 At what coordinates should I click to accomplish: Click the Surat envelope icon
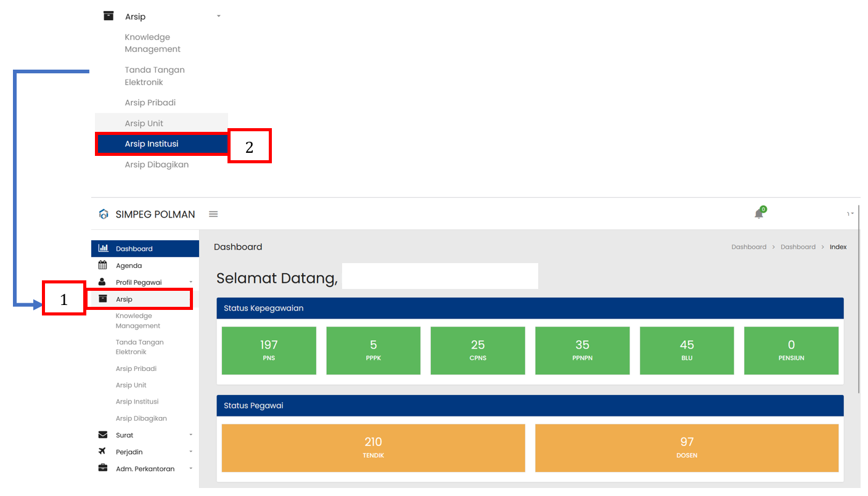click(x=103, y=435)
